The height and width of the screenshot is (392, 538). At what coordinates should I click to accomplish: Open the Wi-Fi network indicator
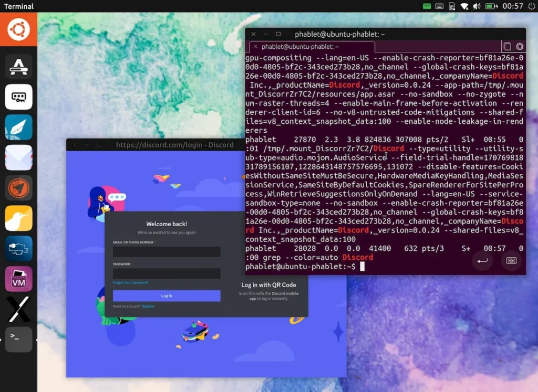coord(464,6)
